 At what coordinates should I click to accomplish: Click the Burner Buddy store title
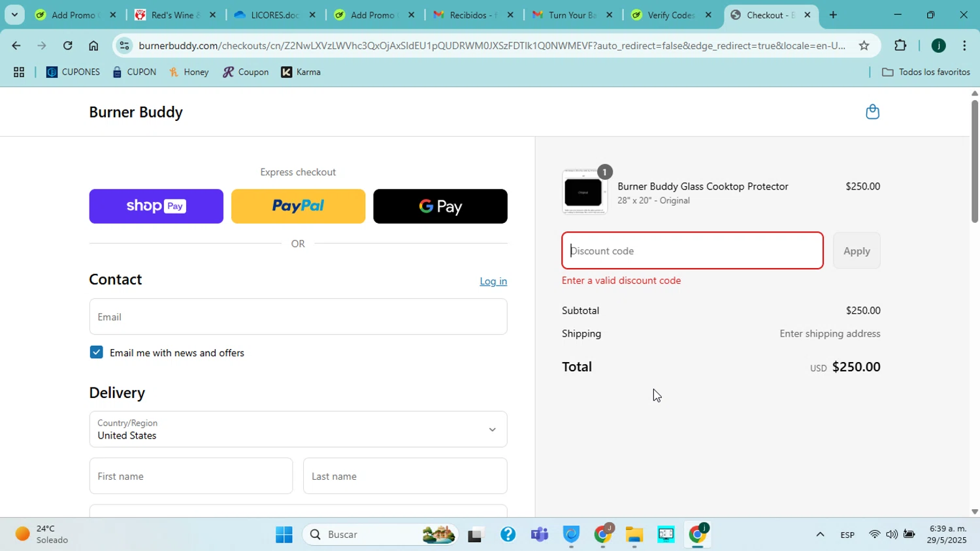[x=136, y=112]
